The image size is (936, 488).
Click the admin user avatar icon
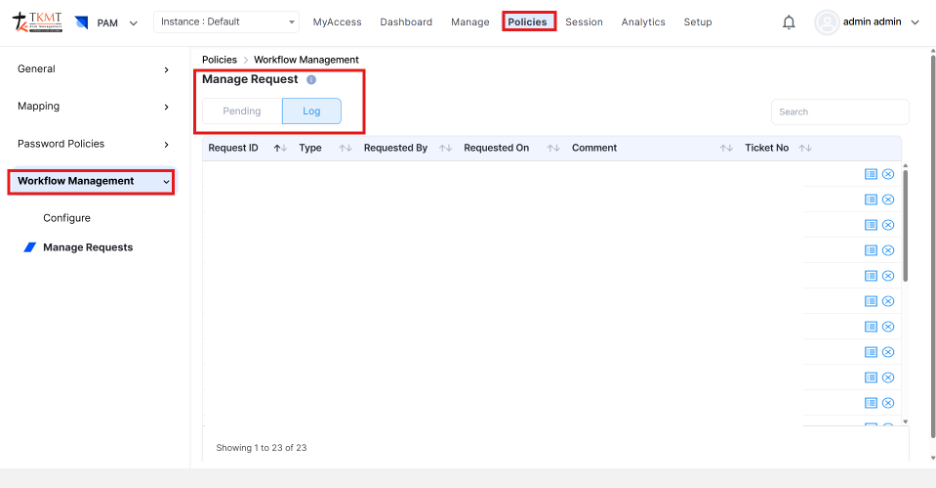[827, 23]
